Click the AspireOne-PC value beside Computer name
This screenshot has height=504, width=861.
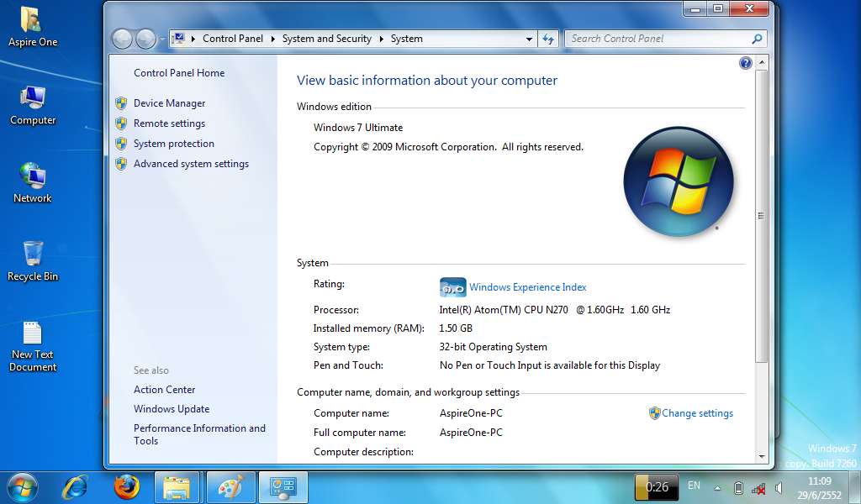(471, 413)
